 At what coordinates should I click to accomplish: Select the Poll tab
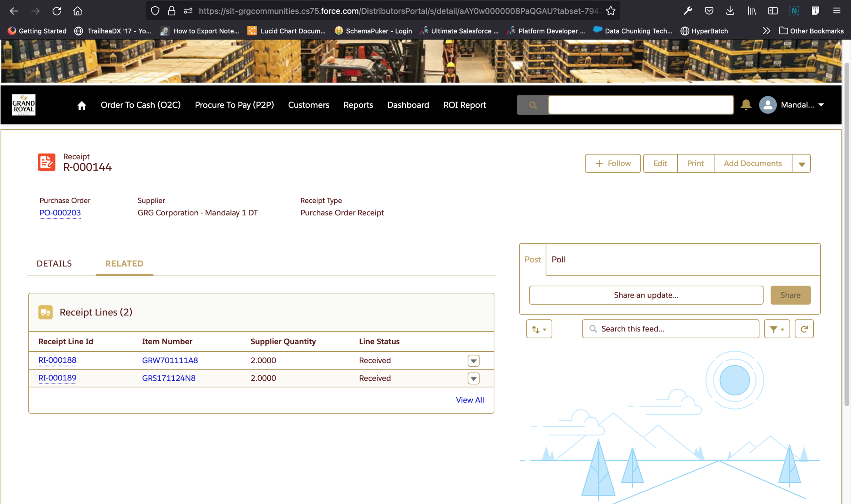click(x=558, y=259)
